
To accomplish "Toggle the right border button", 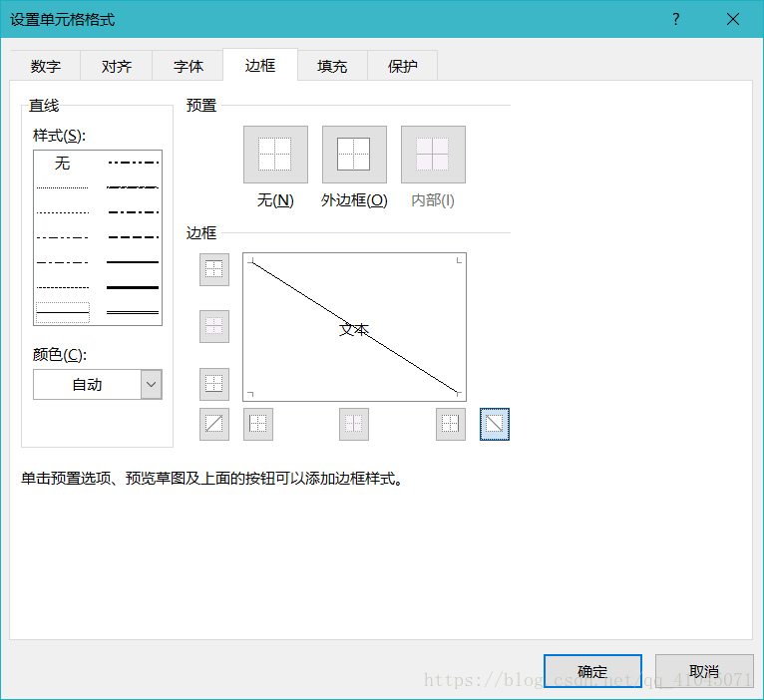I will click(451, 424).
